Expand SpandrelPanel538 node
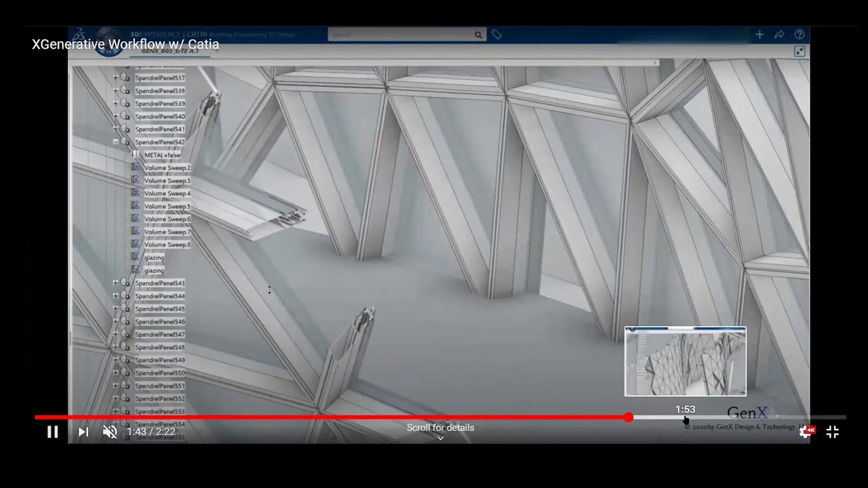The image size is (868, 488). 115,91
